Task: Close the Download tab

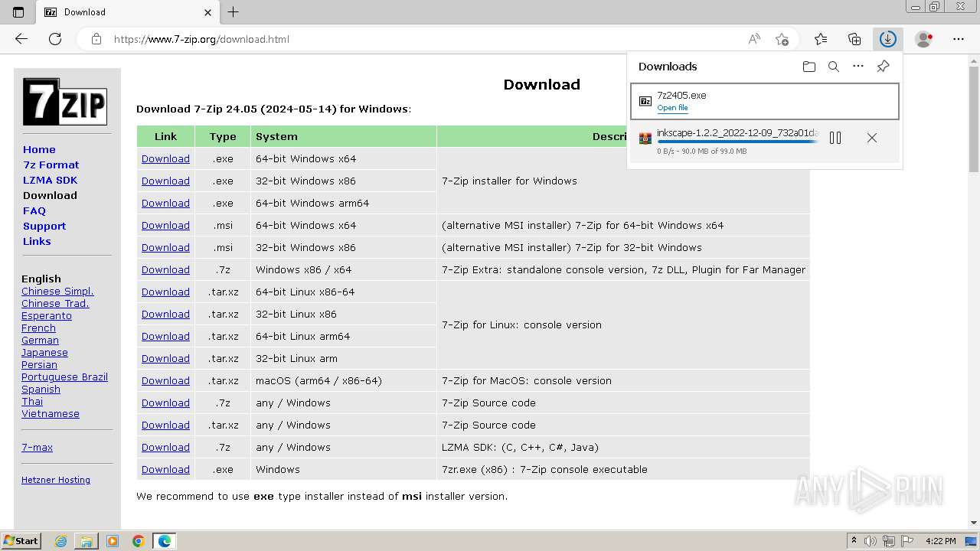Action: click(x=207, y=12)
